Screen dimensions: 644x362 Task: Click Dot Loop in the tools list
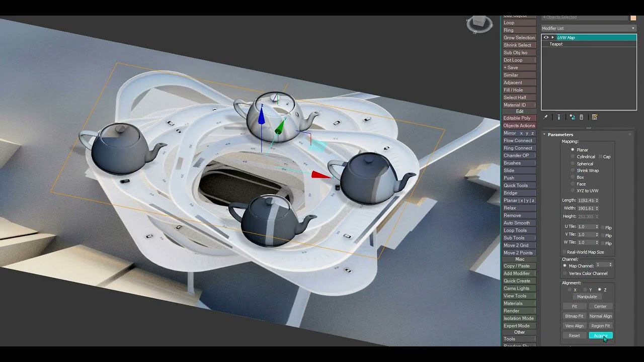(519, 60)
